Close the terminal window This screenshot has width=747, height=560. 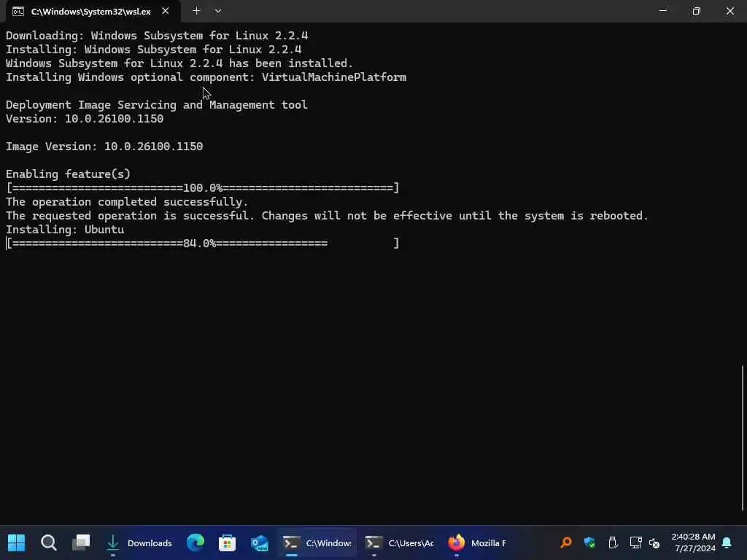coord(729,10)
